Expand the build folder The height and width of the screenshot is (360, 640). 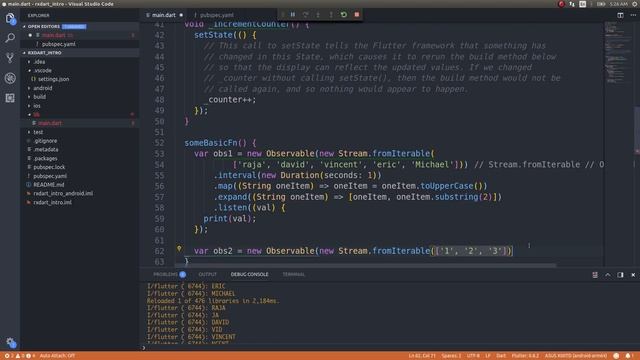[x=80, y=97]
